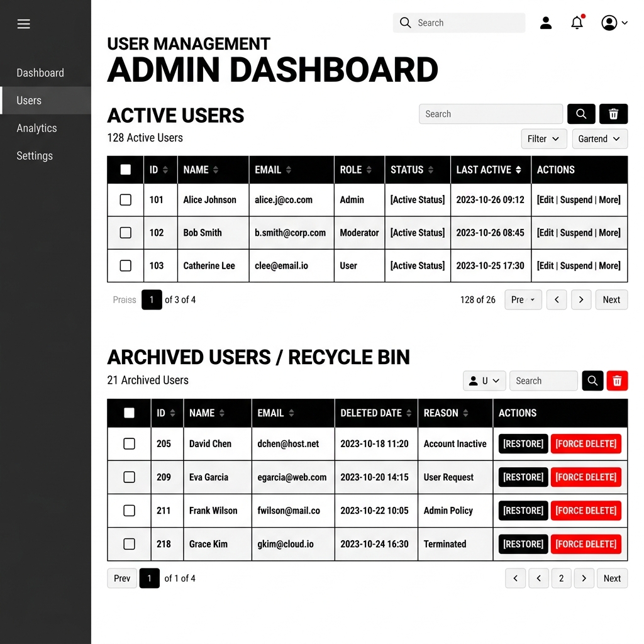The height and width of the screenshot is (644, 644).
Task: Click Next in archived users pagination
Action: click(x=612, y=579)
